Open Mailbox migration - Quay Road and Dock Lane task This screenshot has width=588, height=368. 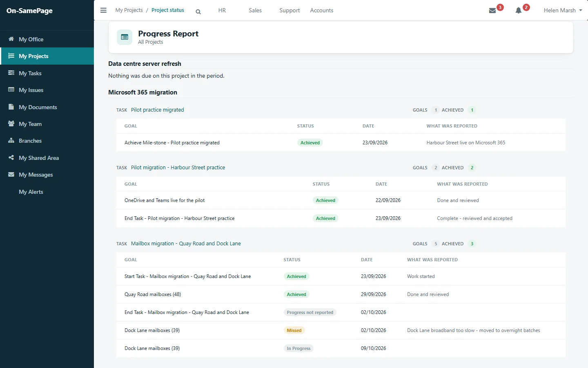tap(186, 244)
